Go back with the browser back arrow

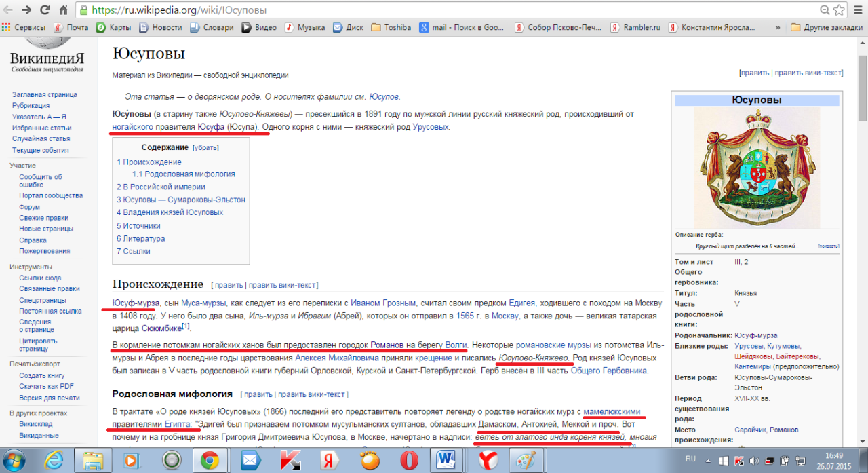point(9,10)
